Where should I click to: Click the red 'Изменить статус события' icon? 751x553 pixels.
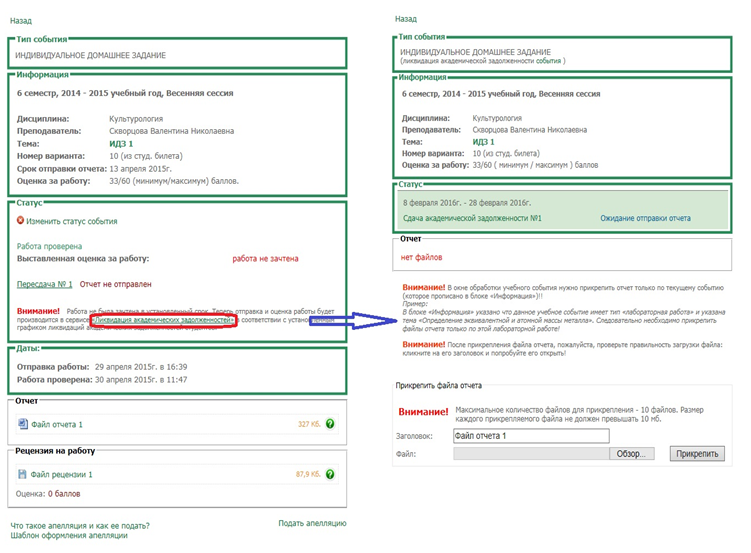pyautogui.click(x=21, y=221)
